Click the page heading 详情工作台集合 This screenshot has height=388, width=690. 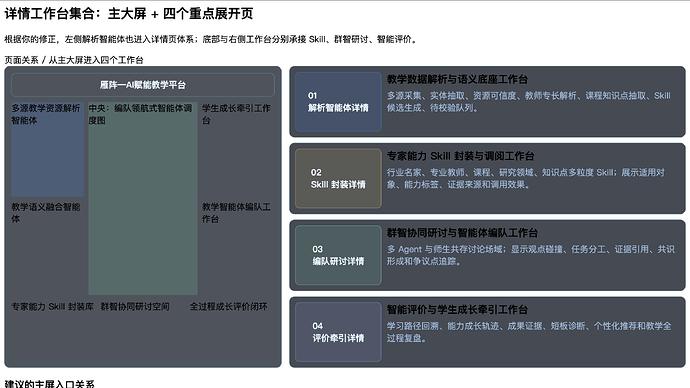coord(129,14)
